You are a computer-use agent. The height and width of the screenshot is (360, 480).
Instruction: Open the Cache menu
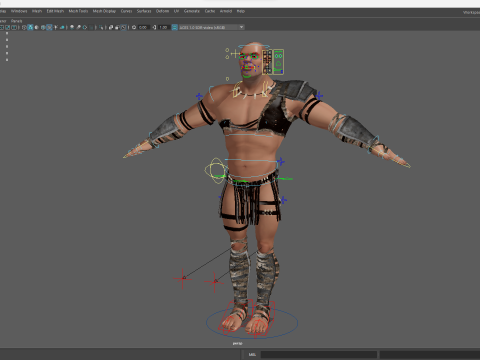210,11
